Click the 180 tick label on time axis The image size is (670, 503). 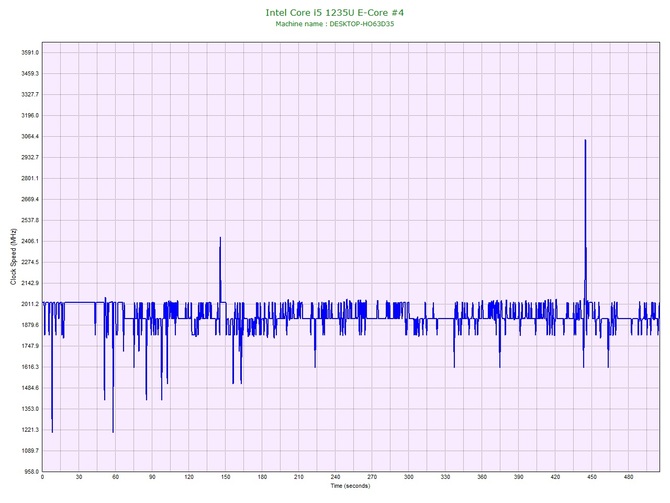(x=262, y=477)
